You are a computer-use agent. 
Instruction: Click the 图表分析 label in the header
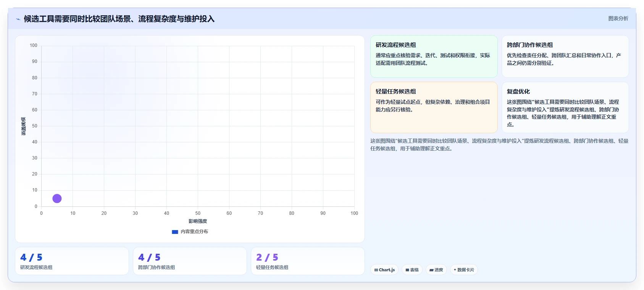coord(618,18)
